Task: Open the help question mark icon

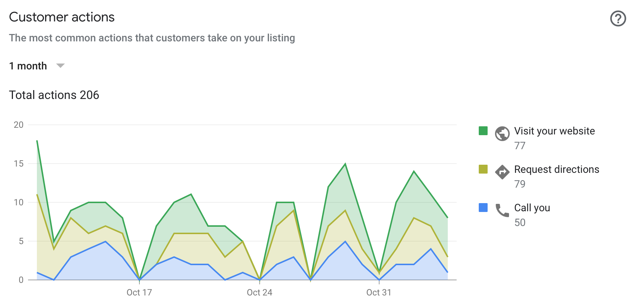Action: click(x=618, y=18)
